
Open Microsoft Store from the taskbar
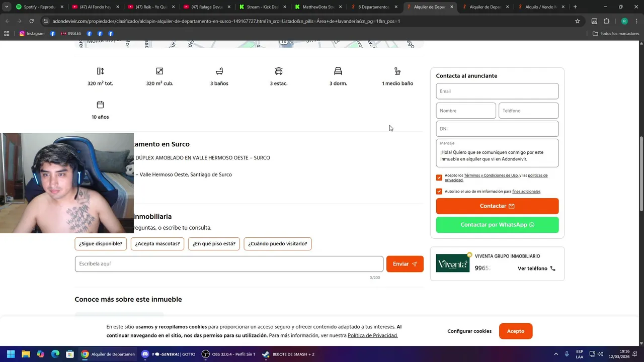[x=70, y=354]
